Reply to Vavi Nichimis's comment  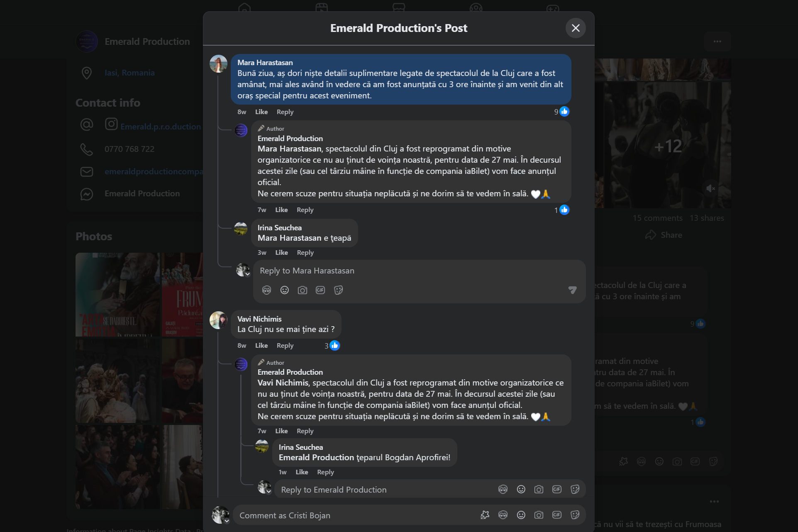click(x=285, y=345)
